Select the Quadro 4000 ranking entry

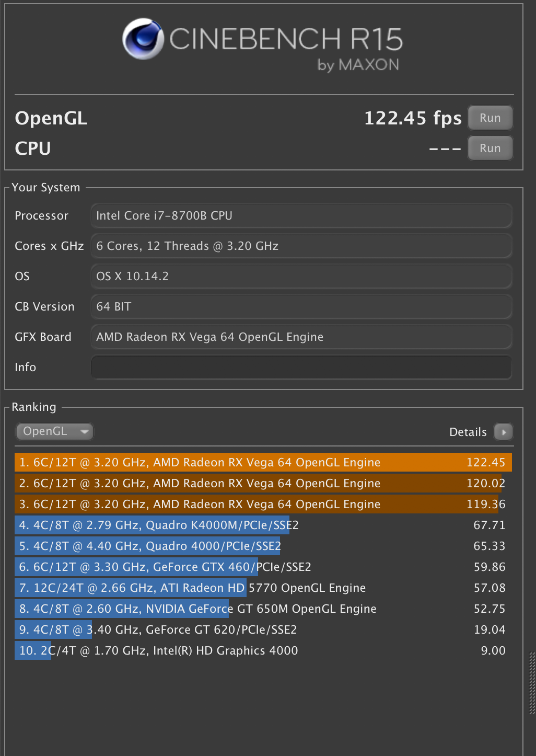(262, 546)
